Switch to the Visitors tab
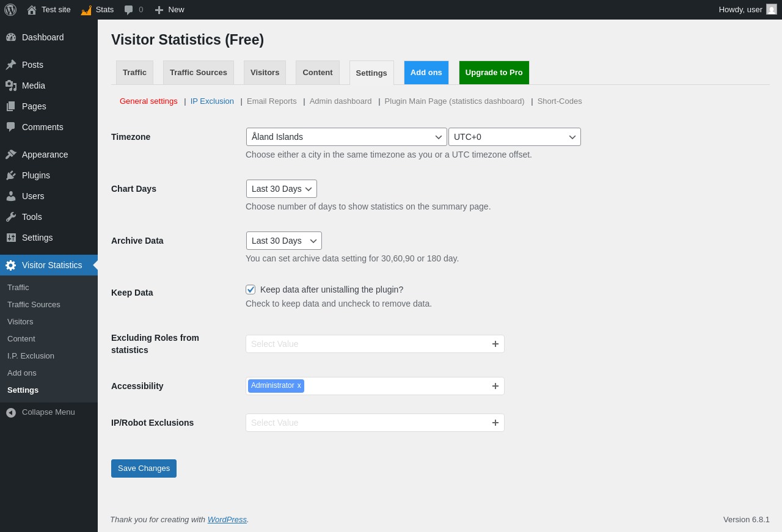The width and height of the screenshot is (782, 532). (x=265, y=73)
